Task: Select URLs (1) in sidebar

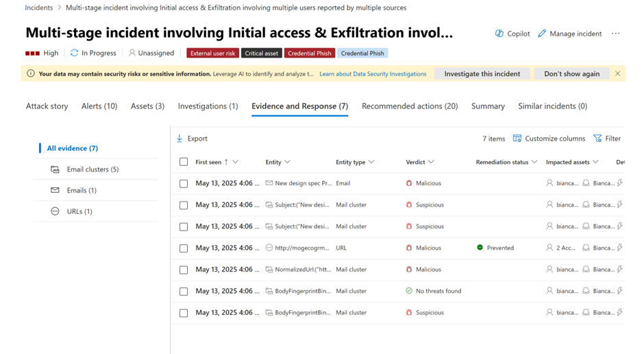Action: point(79,211)
